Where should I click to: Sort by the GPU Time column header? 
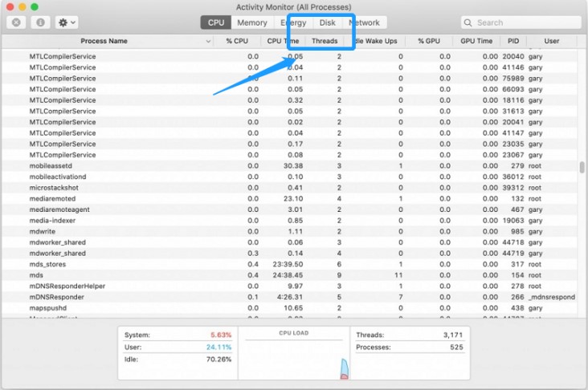point(476,41)
